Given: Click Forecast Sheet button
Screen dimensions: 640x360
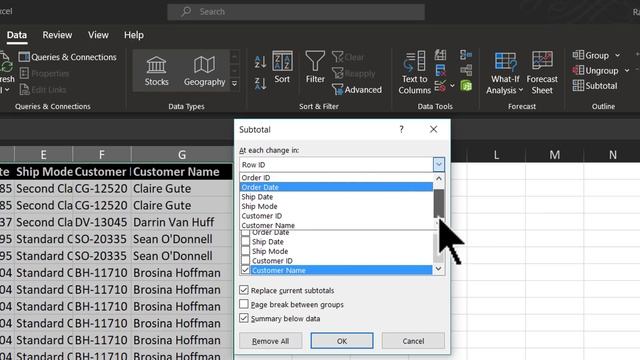Looking at the screenshot, I should (x=542, y=73).
